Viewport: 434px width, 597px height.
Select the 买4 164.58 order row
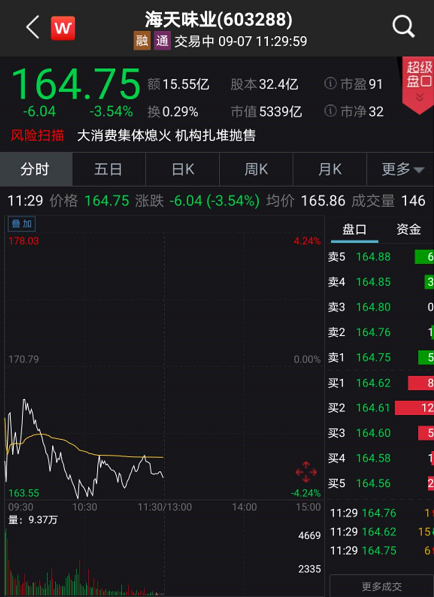[x=381, y=458]
